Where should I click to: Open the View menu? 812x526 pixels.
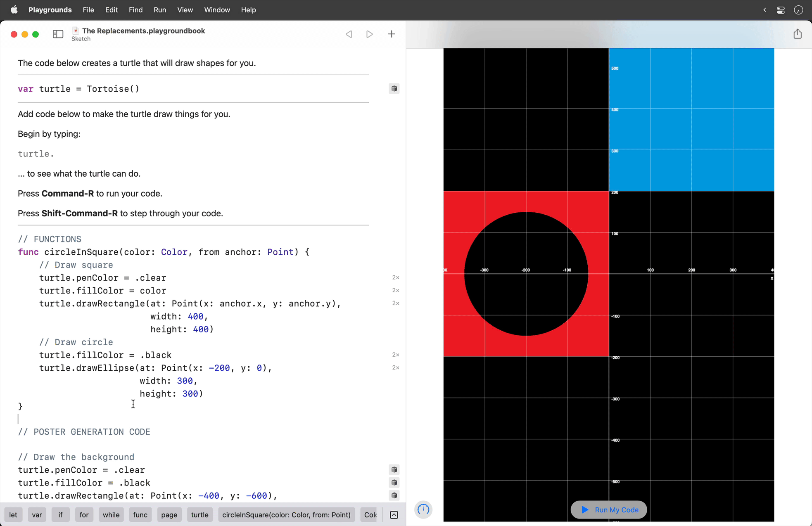(x=185, y=9)
